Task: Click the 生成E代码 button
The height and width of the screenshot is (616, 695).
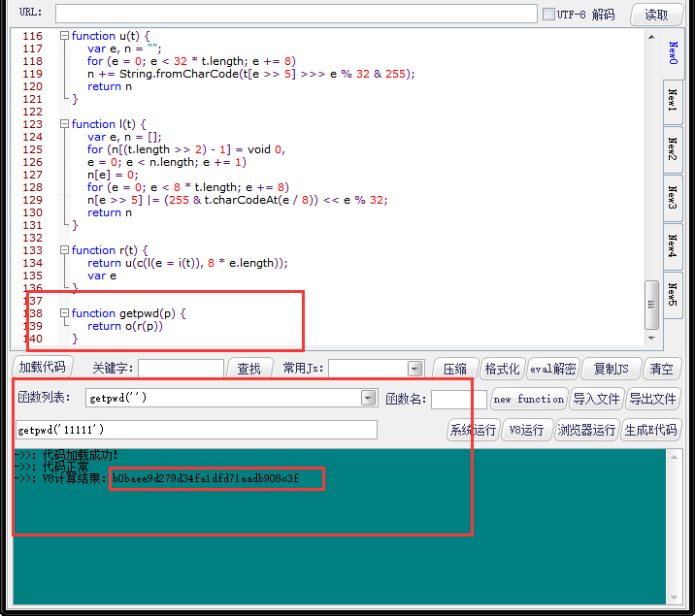Action: 650,430
